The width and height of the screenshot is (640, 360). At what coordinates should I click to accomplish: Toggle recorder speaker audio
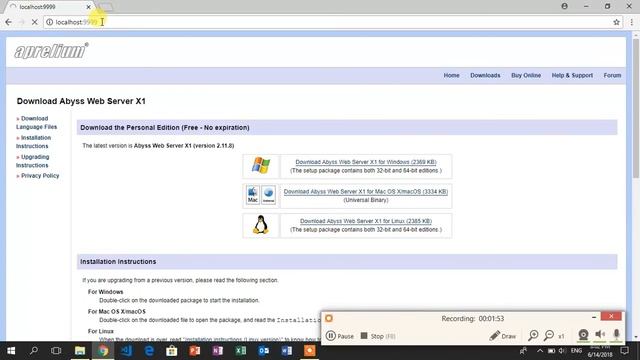coord(600,335)
